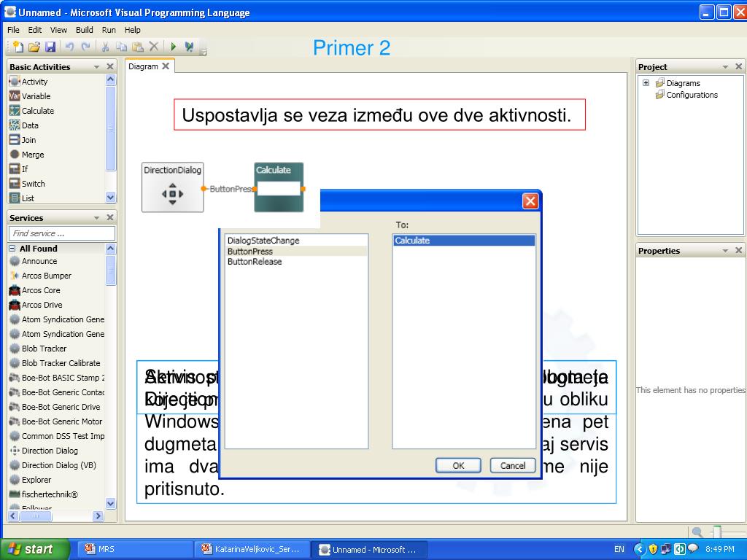Collapse the All Found services group
The width and height of the screenshot is (747, 560).
[x=12, y=248]
